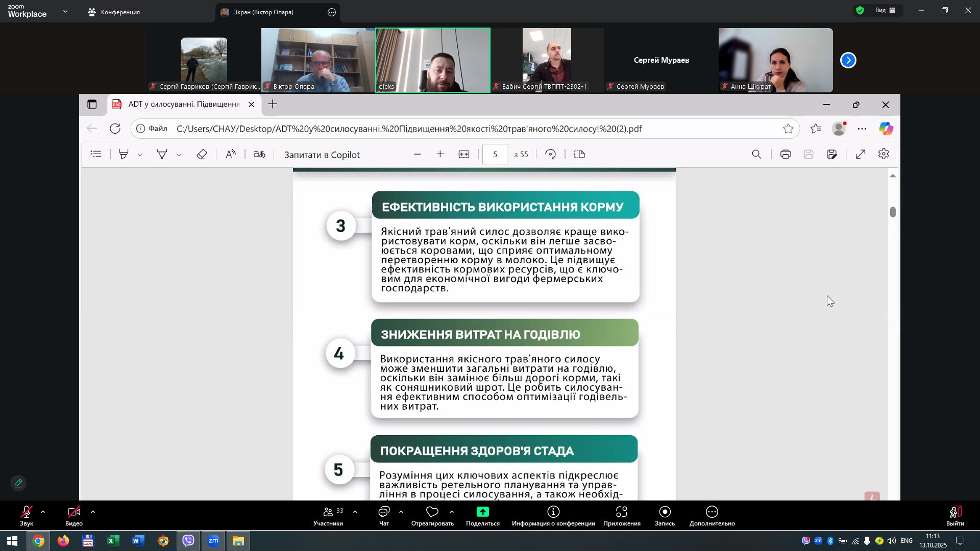Open the annotation pencil icon
The height and width of the screenshot is (551, 980).
(18, 483)
